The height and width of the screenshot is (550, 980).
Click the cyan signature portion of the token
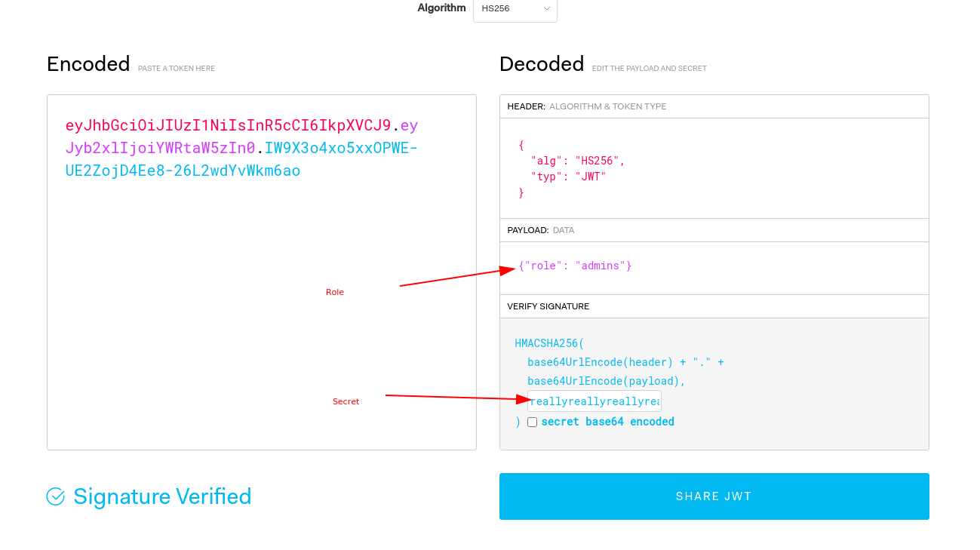[x=339, y=148]
